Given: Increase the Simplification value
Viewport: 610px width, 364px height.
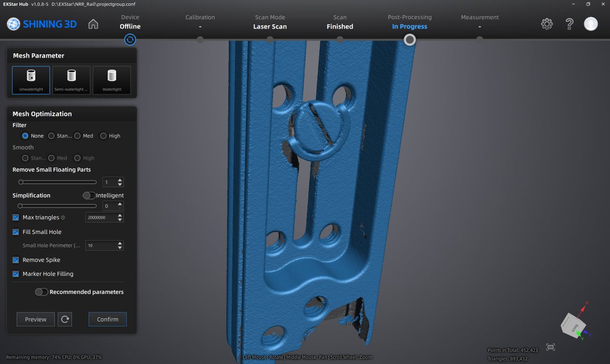Looking at the screenshot, I should [120, 204].
